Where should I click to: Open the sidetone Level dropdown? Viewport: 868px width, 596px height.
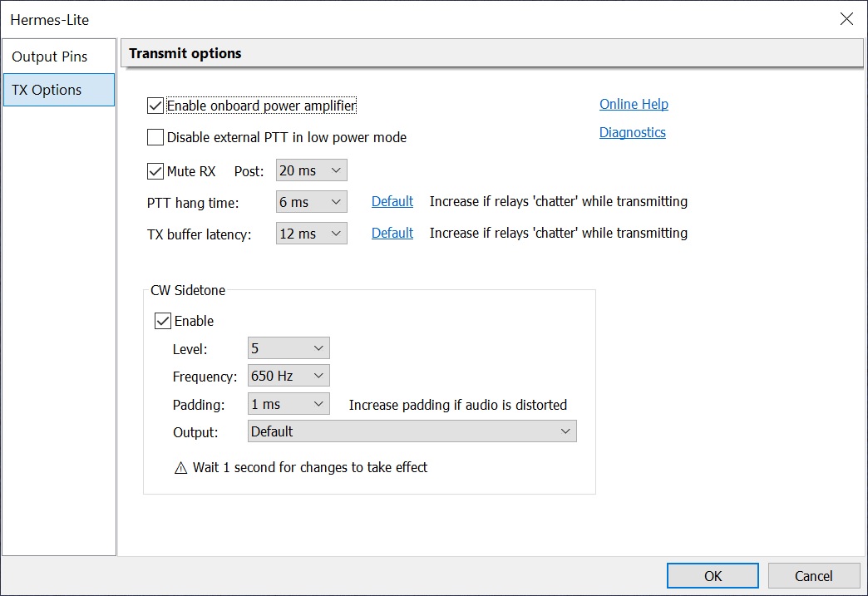click(x=289, y=348)
